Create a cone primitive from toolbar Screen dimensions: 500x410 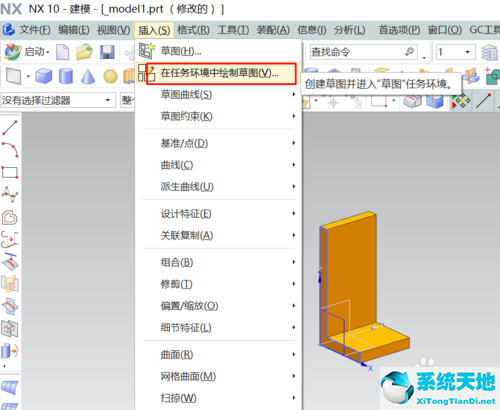click(88, 76)
